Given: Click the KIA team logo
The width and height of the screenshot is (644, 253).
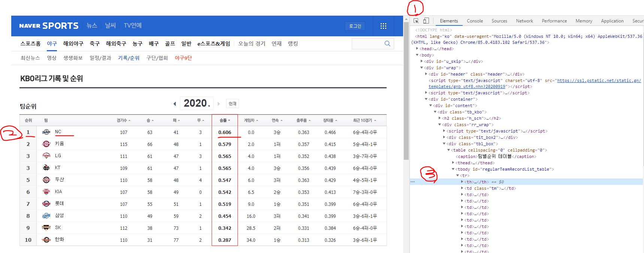Looking at the screenshot, I should click(x=46, y=192).
